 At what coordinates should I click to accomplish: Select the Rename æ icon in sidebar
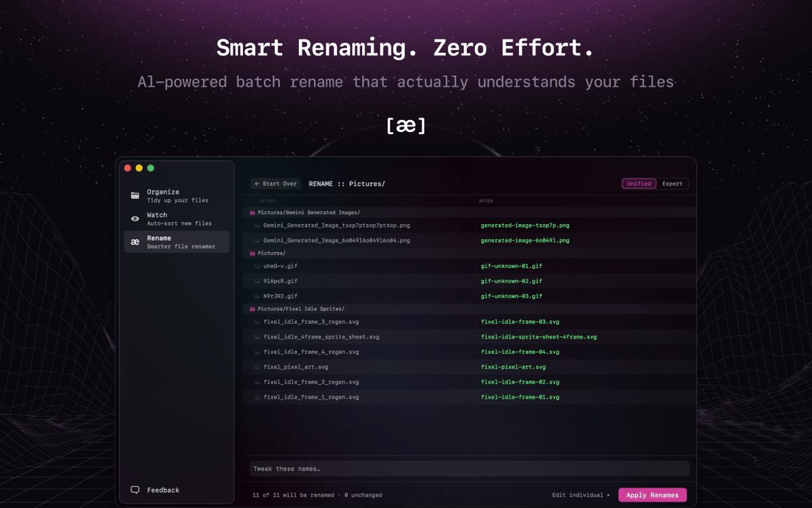[x=135, y=242]
